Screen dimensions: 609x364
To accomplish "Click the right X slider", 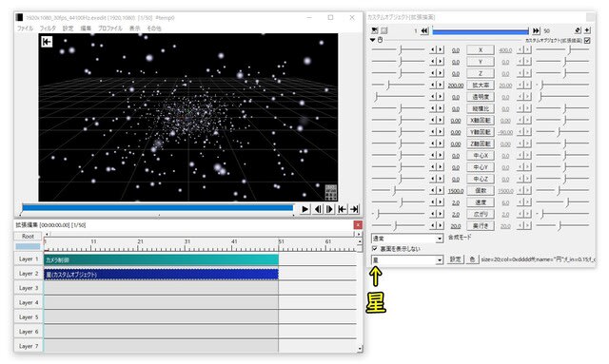I will 562,49.
